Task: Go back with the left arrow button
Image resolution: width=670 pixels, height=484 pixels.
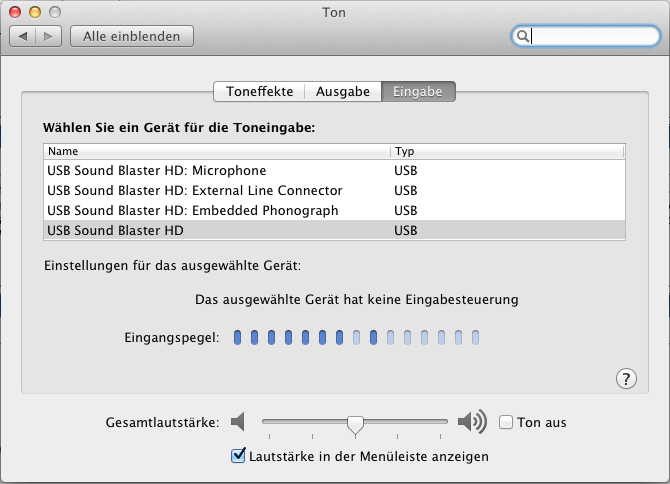Action: click(23, 36)
